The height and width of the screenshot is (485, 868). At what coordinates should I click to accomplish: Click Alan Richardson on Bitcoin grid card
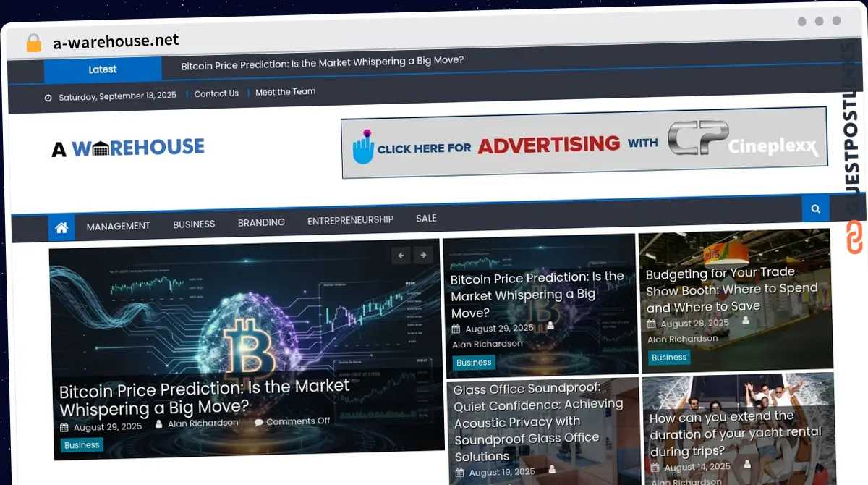(x=488, y=344)
